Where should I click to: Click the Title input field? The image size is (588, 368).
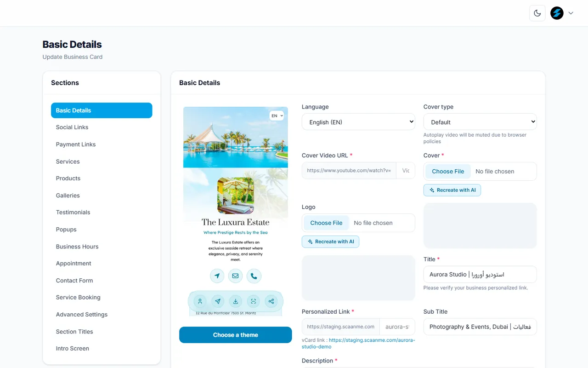(x=480, y=274)
